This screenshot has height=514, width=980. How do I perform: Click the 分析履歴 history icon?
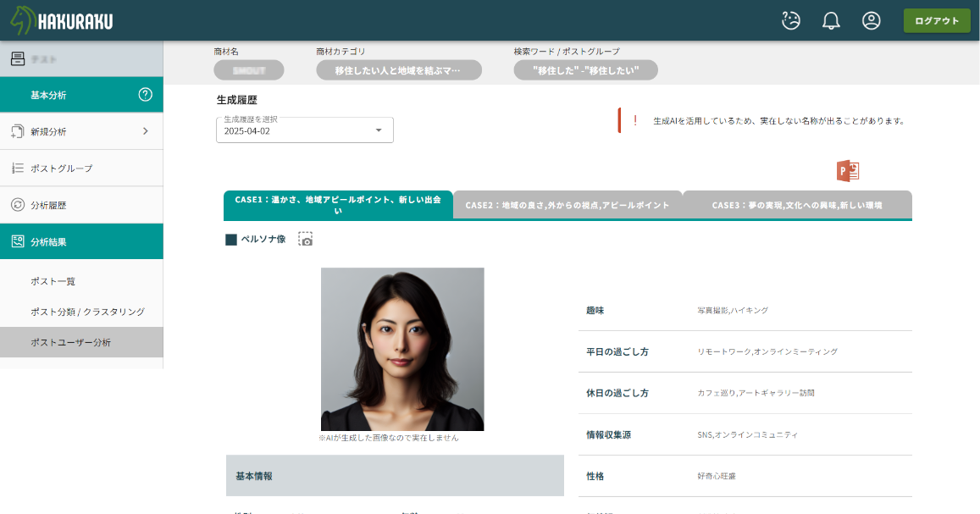[17, 205]
